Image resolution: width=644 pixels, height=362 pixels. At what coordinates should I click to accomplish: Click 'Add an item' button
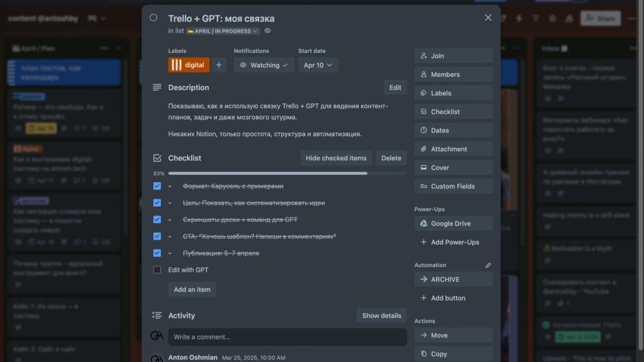coord(192,289)
